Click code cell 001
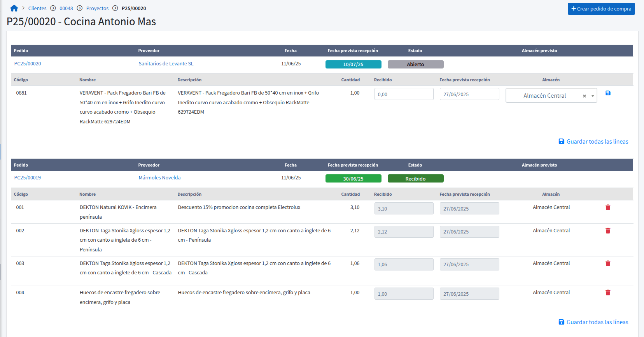644x337 pixels. 20,207
